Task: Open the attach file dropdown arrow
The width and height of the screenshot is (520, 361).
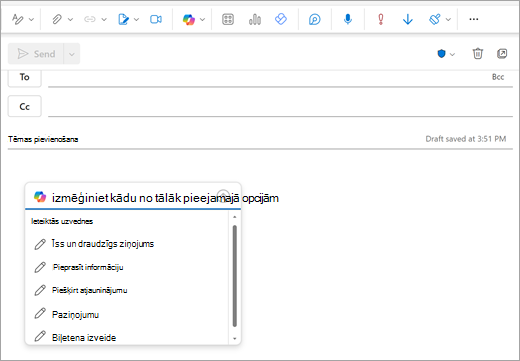Action: (70, 19)
